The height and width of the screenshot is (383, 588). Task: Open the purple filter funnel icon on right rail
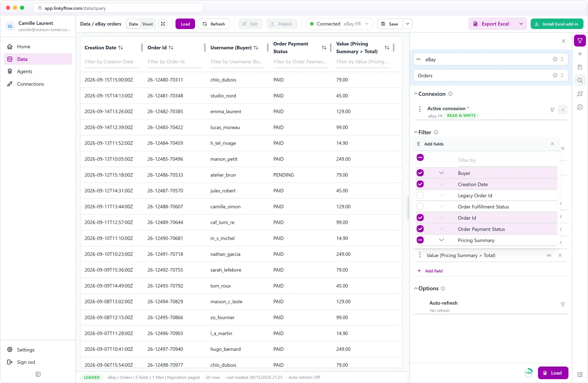(x=580, y=41)
